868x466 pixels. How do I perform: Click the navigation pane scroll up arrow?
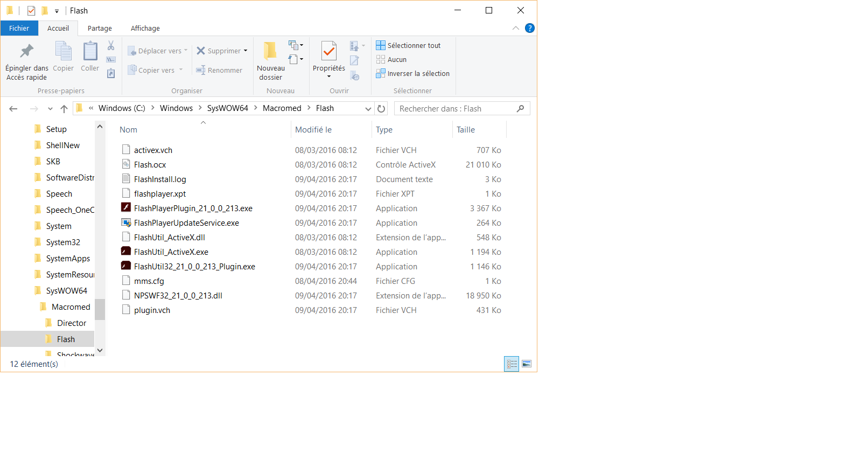pyautogui.click(x=100, y=127)
